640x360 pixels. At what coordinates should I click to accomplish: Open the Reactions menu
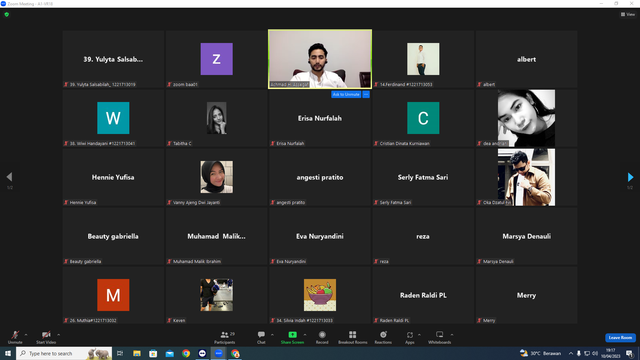click(x=383, y=337)
